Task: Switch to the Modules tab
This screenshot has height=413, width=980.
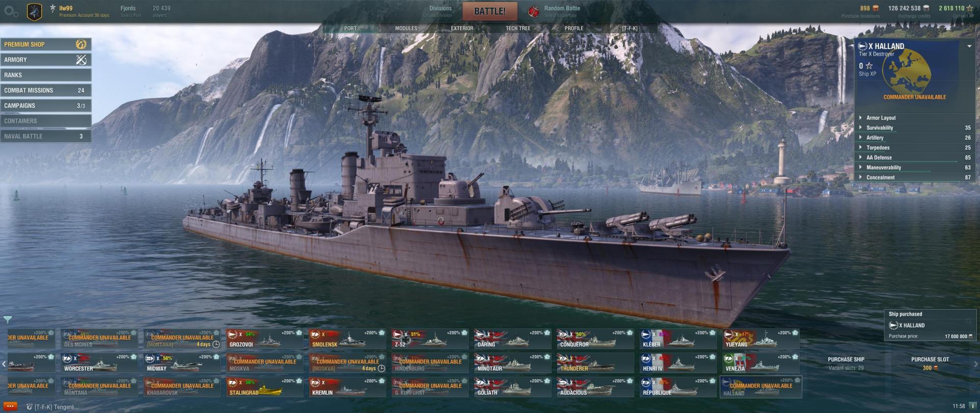Action: click(x=406, y=28)
